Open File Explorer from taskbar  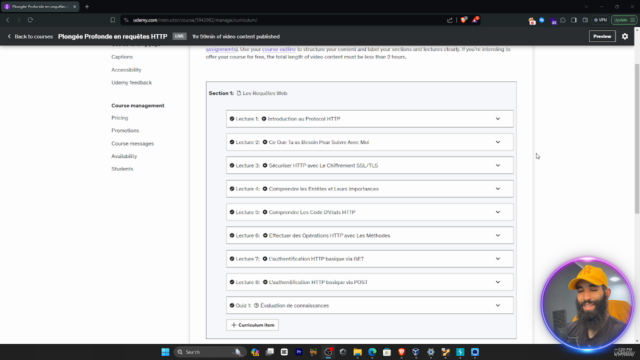click(358, 352)
